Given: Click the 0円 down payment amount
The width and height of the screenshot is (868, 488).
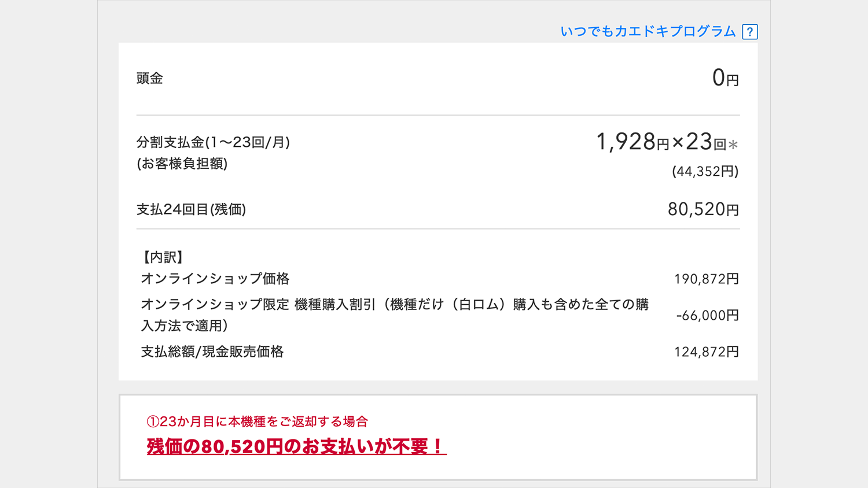Looking at the screenshot, I should (725, 78).
